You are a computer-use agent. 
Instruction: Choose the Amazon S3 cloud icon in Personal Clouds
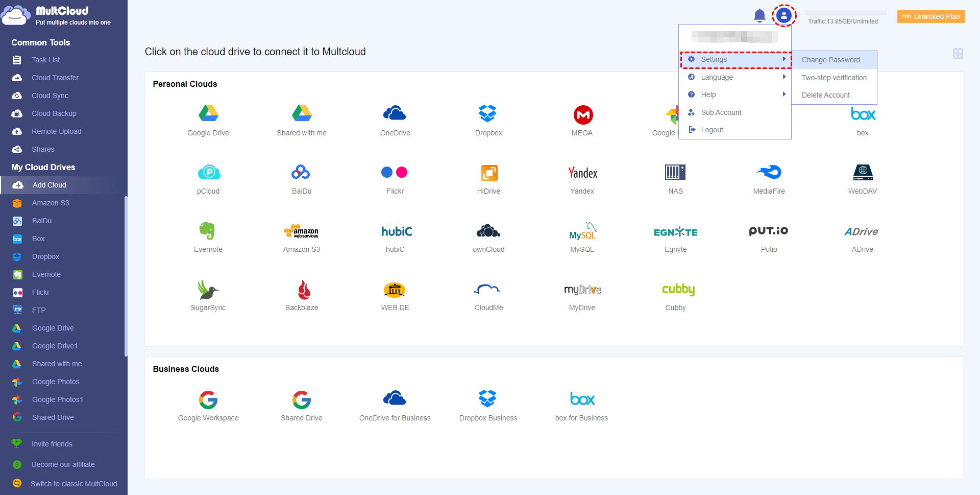tap(302, 231)
